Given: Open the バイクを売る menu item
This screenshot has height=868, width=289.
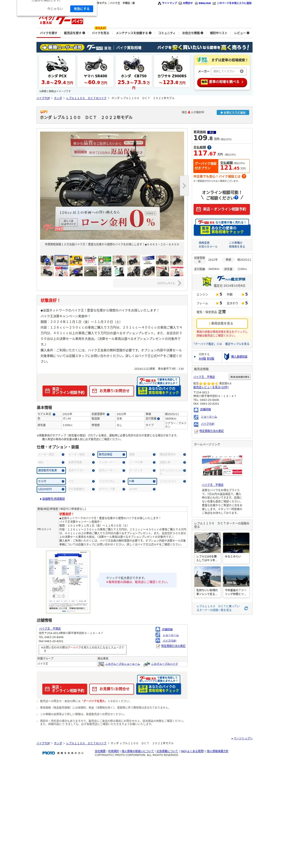Looking at the screenshot, I should coord(100,33).
